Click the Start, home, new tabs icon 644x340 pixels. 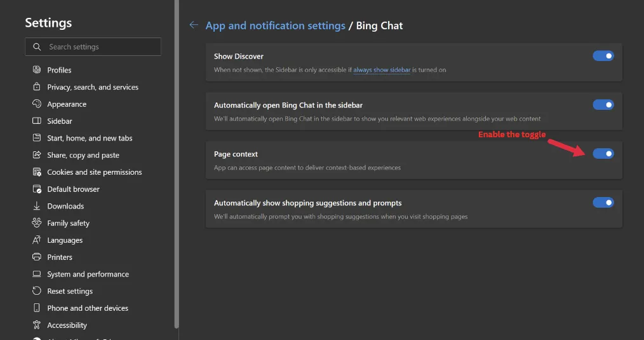[x=37, y=138]
